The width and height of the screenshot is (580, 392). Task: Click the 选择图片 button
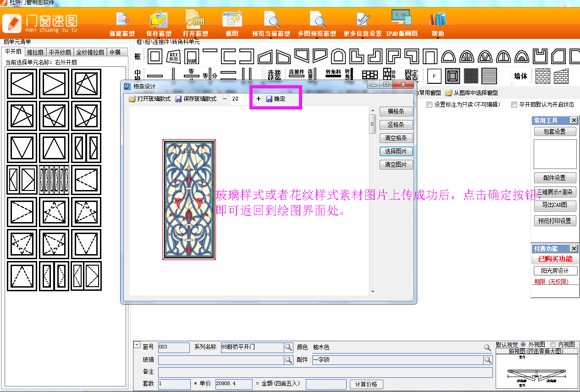pyautogui.click(x=396, y=151)
